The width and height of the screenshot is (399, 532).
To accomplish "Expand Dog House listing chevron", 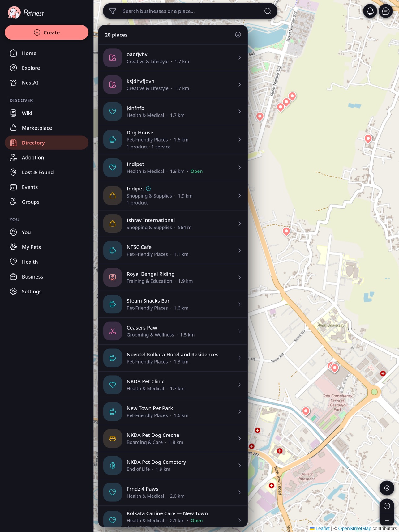I will [x=239, y=140].
